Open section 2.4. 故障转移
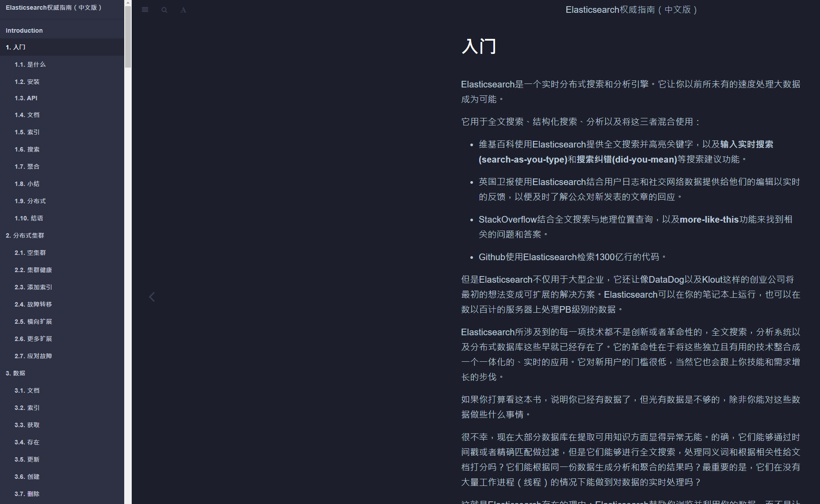This screenshot has height=504, width=820. [x=62, y=304]
